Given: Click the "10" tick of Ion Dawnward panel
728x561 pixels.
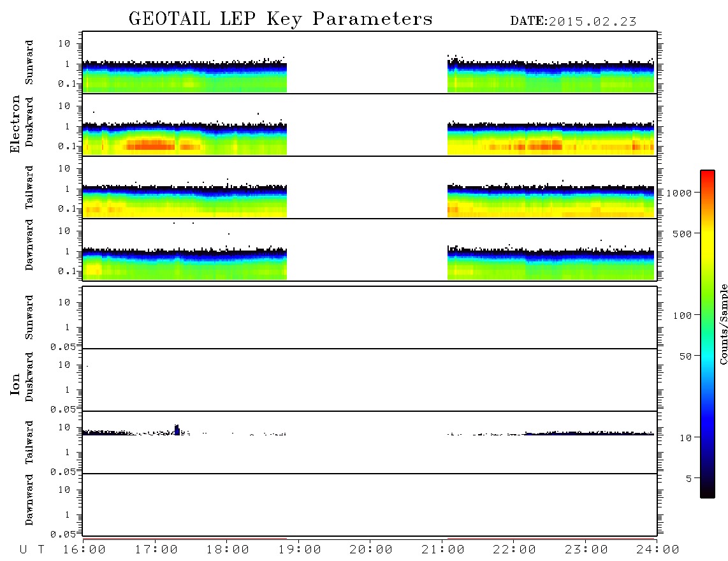Looking at the screenshot, I should click(x=64, y=490).
